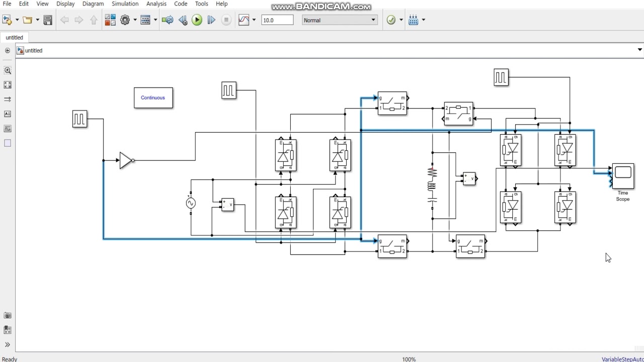
Task: Expand the Model Advisor dropdown arrow
Action: point(401,20)
